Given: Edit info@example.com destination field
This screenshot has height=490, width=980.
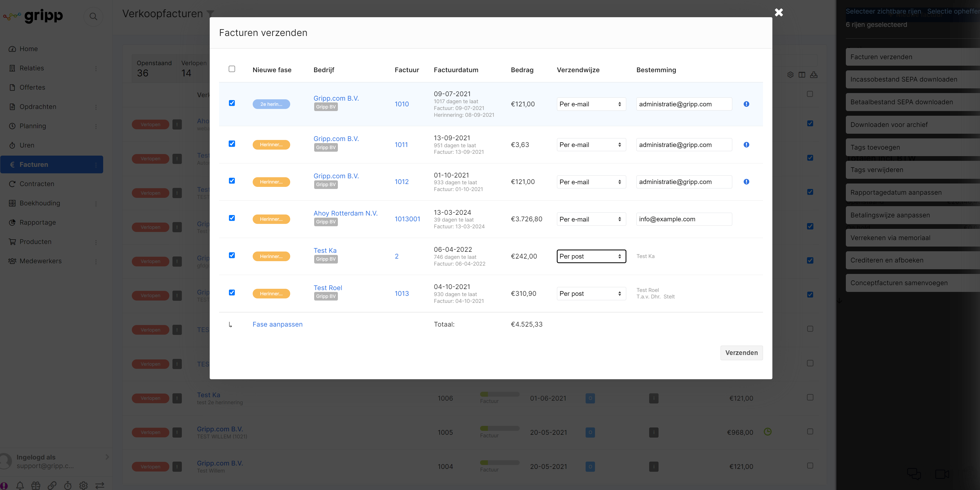Looking at the screenshot, I should pos(684,219).
